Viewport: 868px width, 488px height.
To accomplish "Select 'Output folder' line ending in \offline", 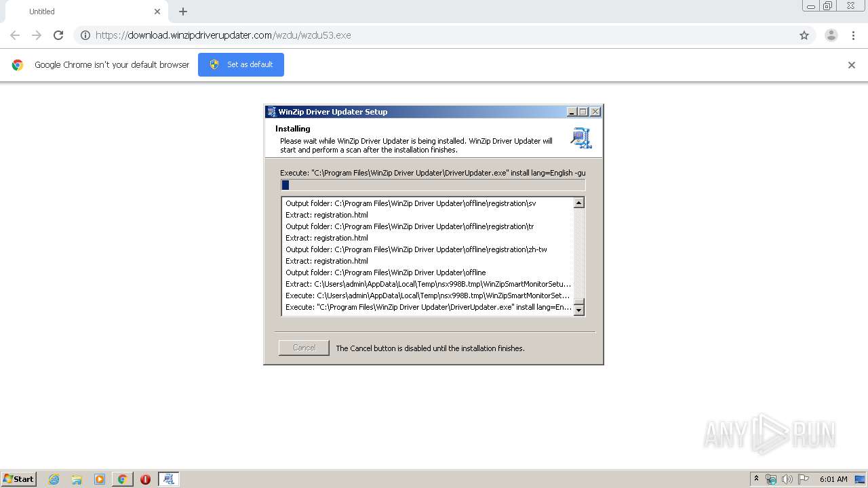I will coord(385,272).
